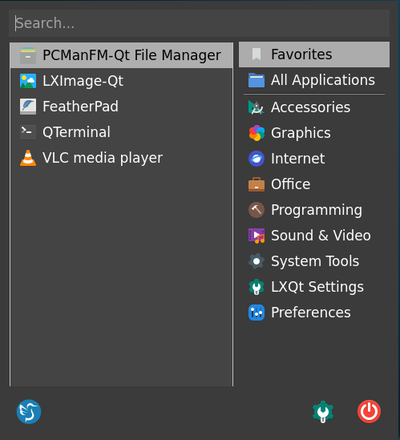Open LXQt settings gear at bottom
Screen dimensions: 400x440
pos(323,412)
